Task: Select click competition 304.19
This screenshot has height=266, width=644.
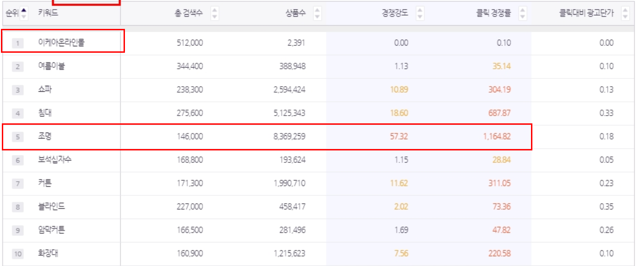Action: [500, 90]
